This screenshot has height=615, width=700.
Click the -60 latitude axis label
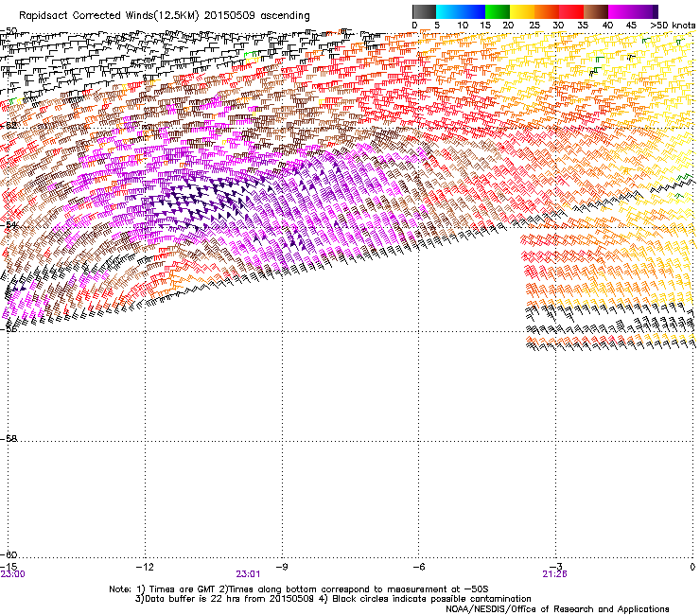click(x=9, y=554)
